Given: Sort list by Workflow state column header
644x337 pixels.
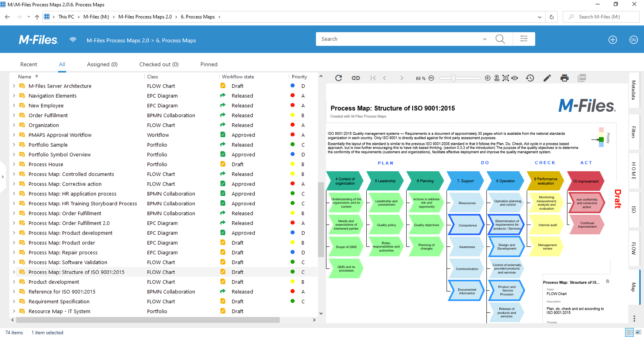Looking at the screenshot, I should pyautogui.click(x=238, y=77).
